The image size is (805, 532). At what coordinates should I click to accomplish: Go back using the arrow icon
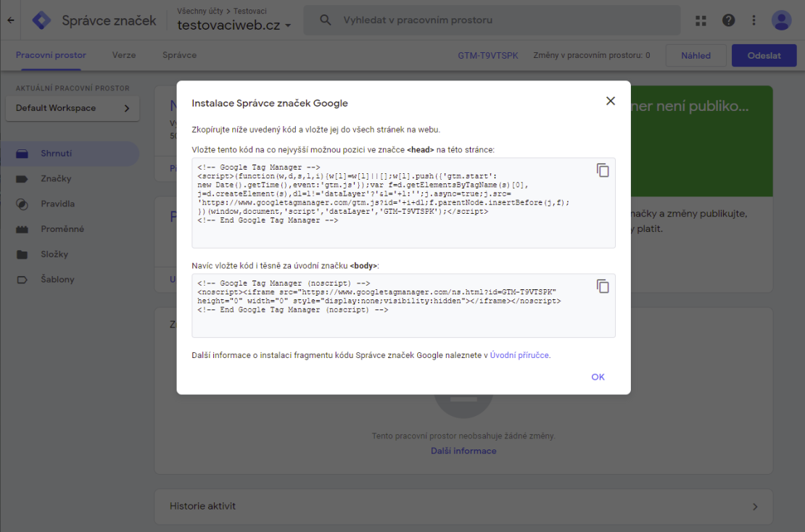pyautogui.click(x=11, y=20)
